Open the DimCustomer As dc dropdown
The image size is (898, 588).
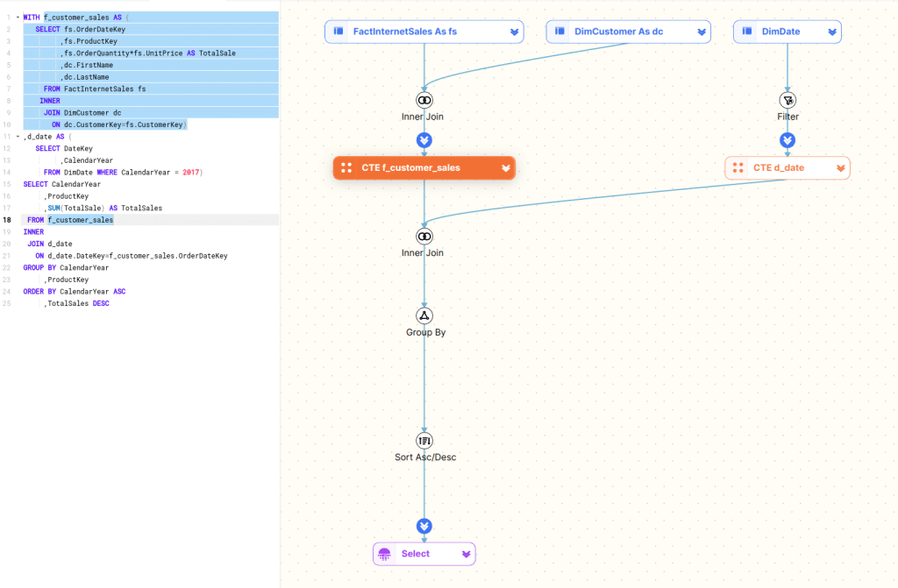pos(702,31)
